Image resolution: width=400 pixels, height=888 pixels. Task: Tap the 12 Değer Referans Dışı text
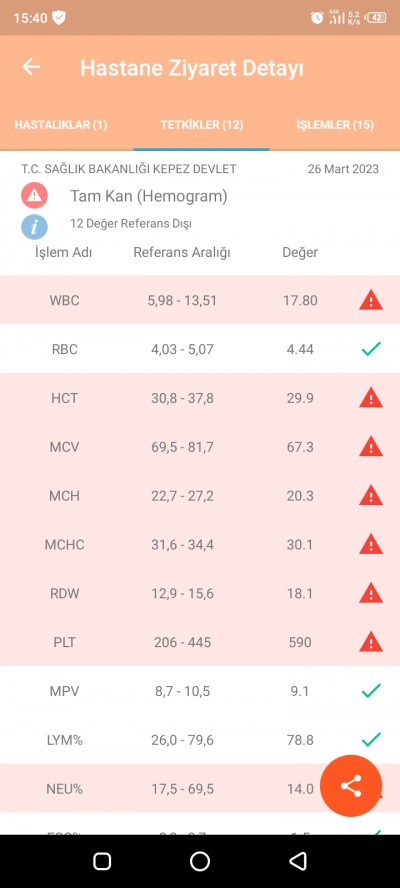click(x=131, y=224)
